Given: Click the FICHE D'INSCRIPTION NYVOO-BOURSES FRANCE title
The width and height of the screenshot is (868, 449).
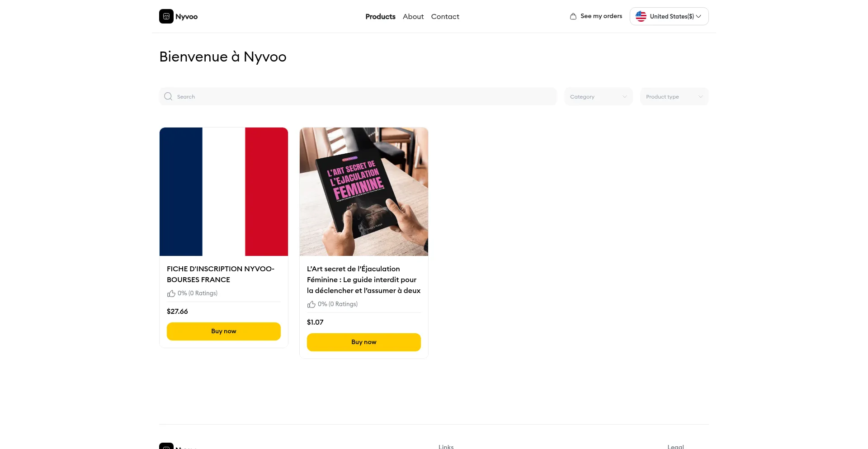Looking at the screenshot, I should (x=221, y=274).
